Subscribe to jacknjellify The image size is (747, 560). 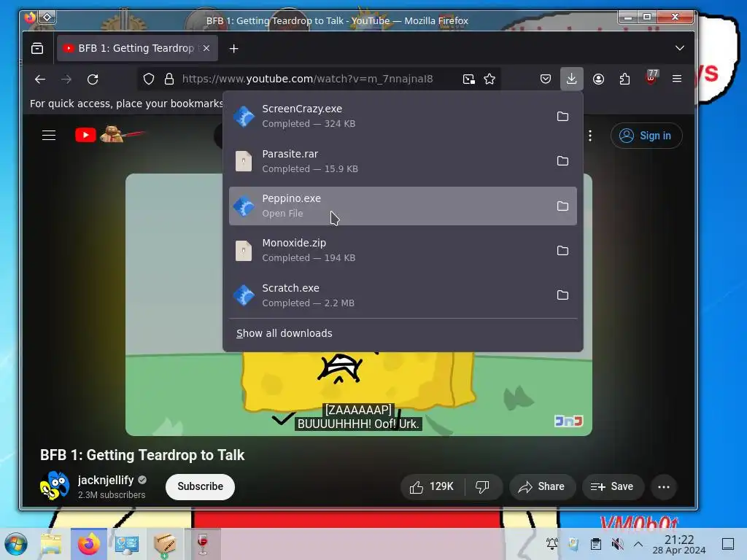pos(200,486)
